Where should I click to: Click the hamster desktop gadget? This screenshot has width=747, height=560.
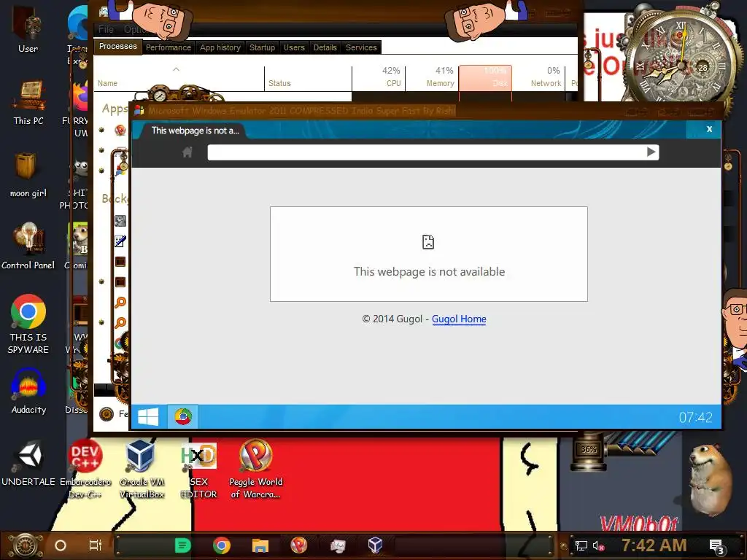point(711,480)
